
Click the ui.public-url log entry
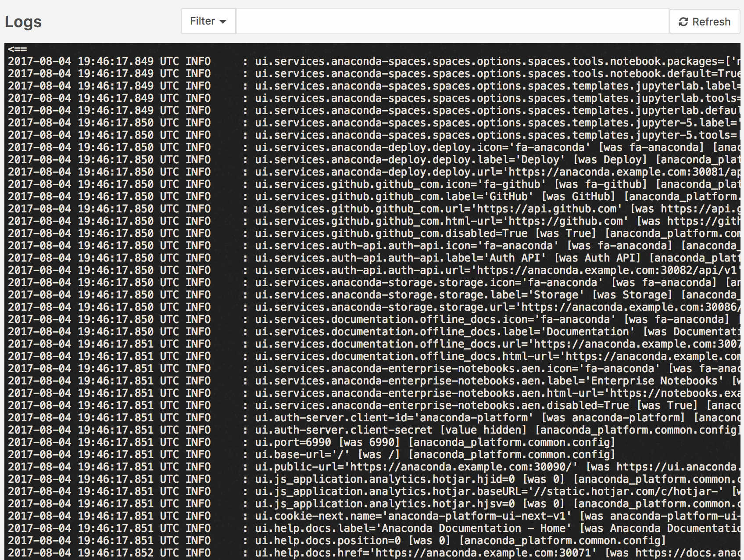pyautogui.click(x=374, y=467)
